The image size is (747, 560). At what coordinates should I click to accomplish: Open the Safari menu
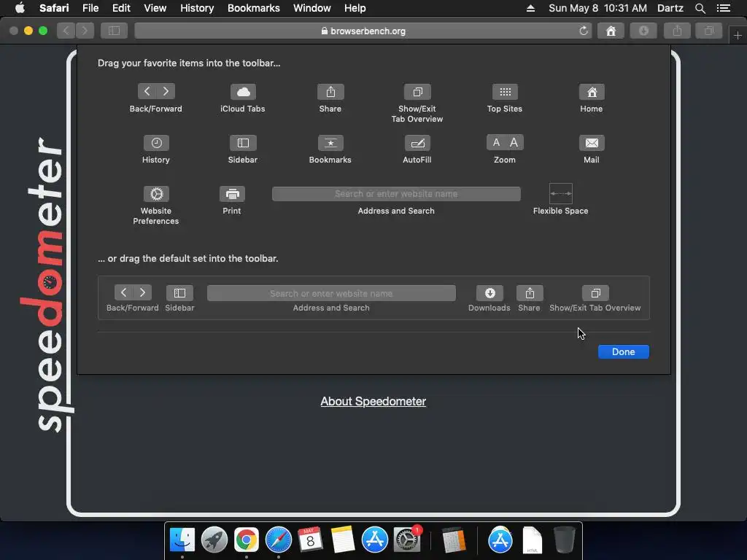coord(54,8)
